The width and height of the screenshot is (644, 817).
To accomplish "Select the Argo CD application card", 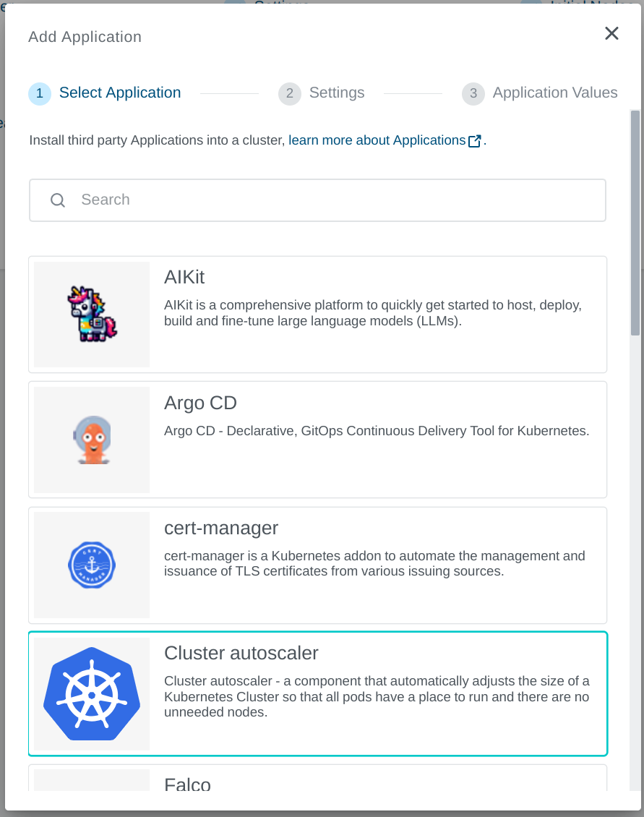I will pyautogui.click(x=376, y=439).
